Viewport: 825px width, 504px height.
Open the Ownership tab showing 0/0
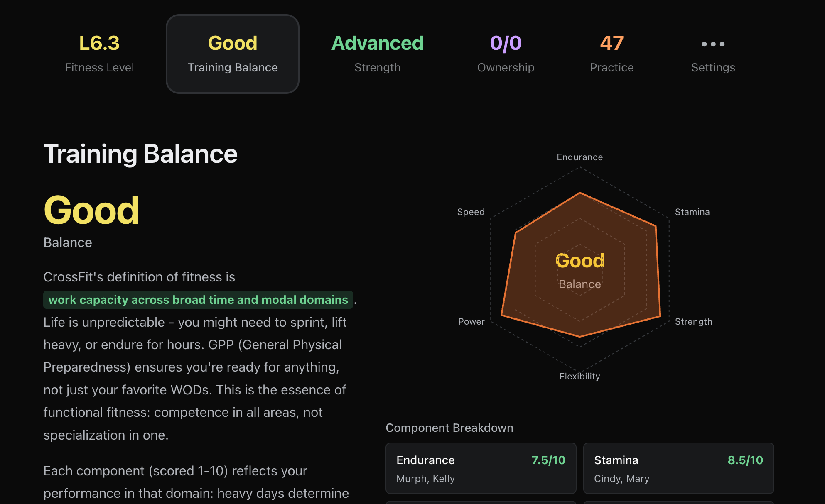click(506, 54)
